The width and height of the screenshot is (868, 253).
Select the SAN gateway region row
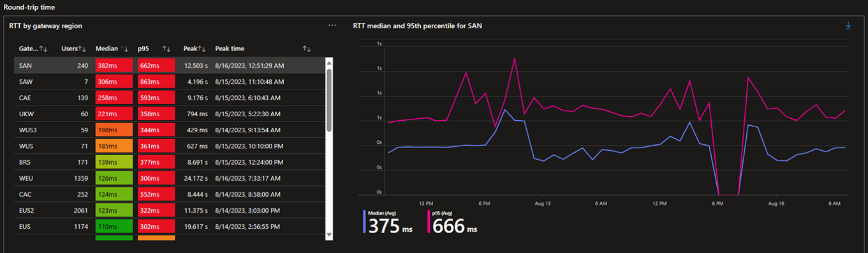pos(169,65)
